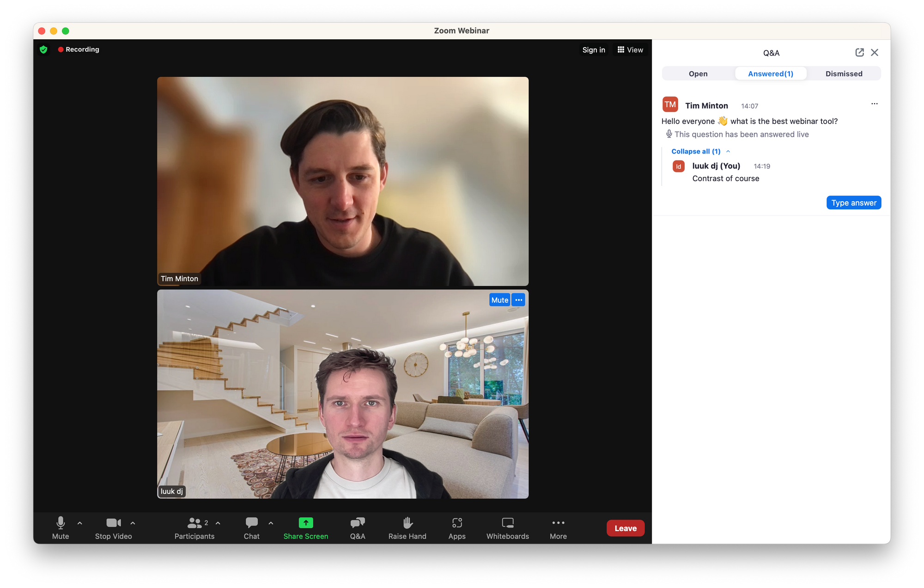Switch to the Open questions tab

tap(698, 73)
